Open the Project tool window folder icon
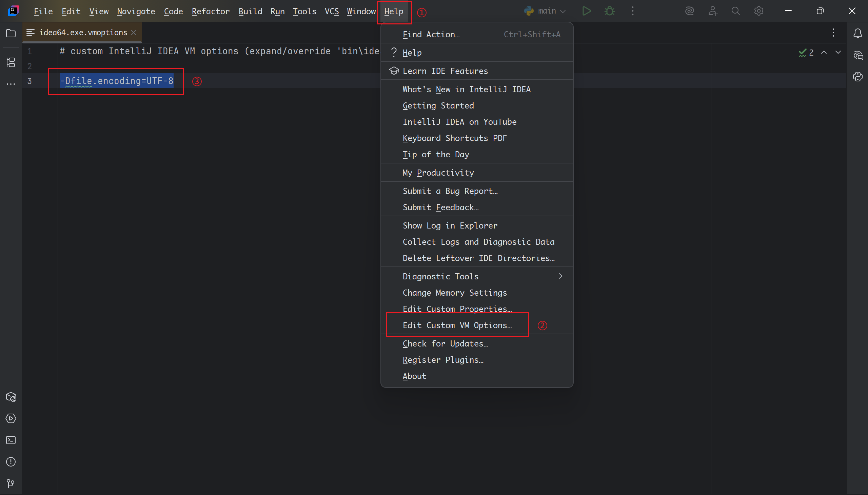 click(11, 33)
